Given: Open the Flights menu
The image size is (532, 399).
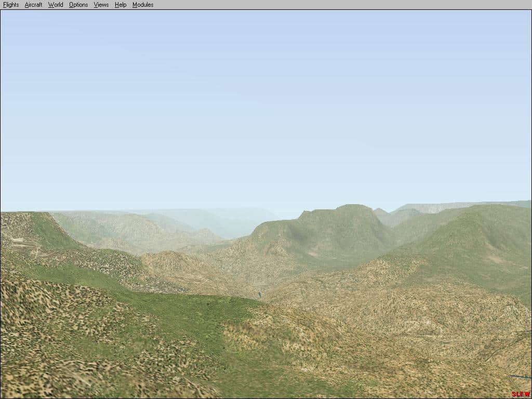Looking at the screenshot, I should pos(11,5).
